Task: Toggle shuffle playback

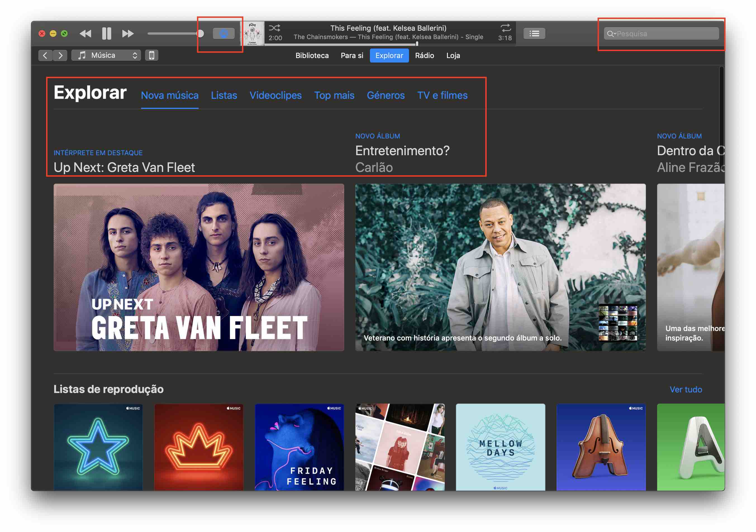Action: 275,28
